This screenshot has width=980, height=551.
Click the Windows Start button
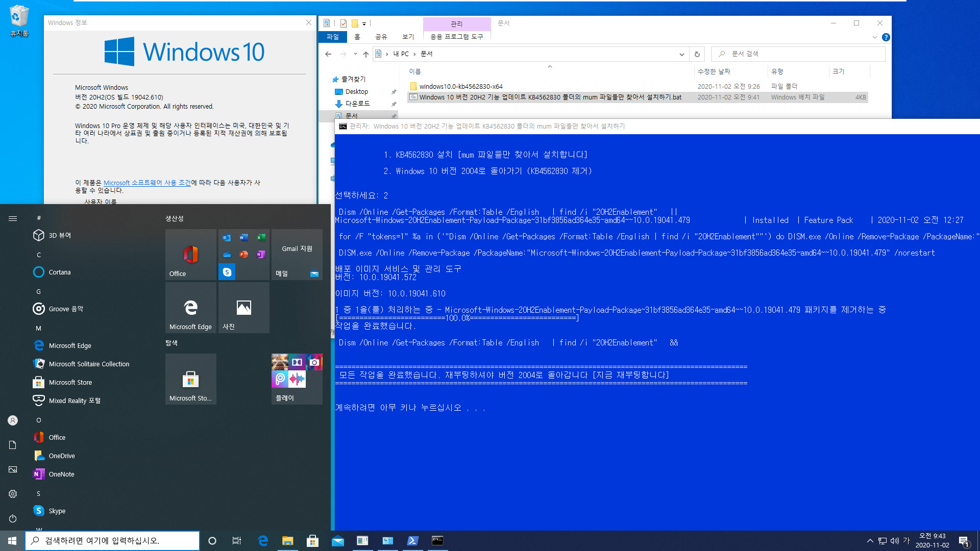click(12, 541)
